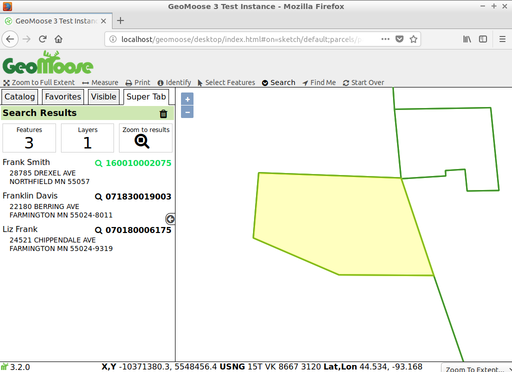Open Firefox hamburger menu

[x=502, y=39]
